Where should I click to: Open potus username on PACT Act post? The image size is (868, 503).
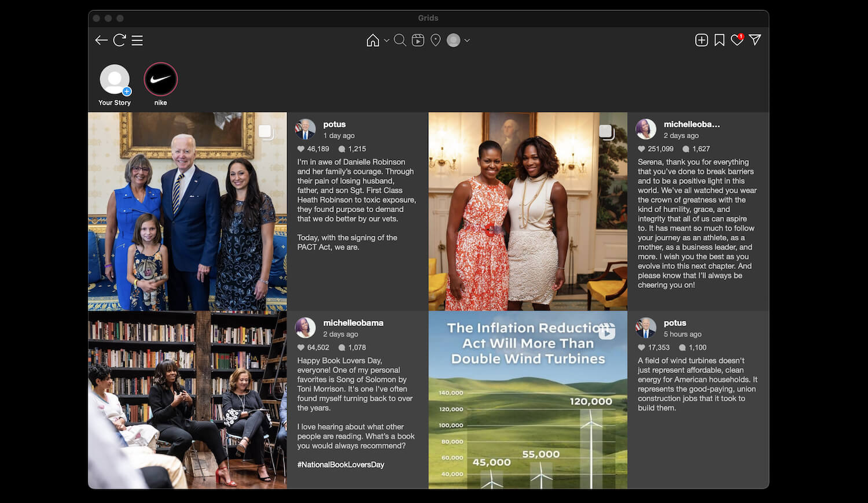pyautogui.click(x=334, y=124)
